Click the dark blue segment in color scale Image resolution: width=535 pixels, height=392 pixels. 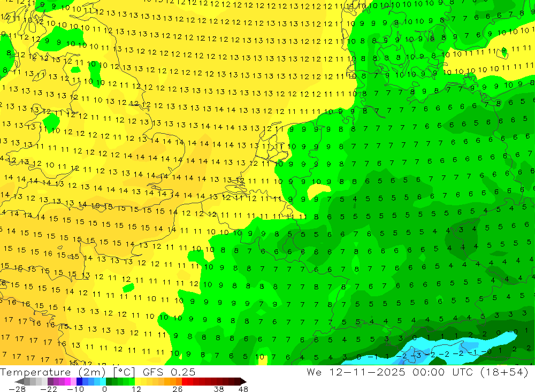click(79, 381)
